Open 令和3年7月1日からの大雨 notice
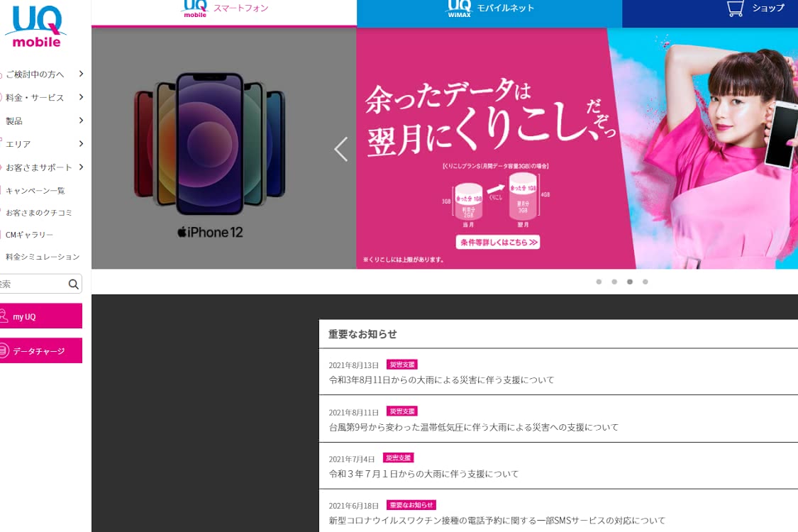The width and height of the screenshot is (798, 532). point(423,474)
